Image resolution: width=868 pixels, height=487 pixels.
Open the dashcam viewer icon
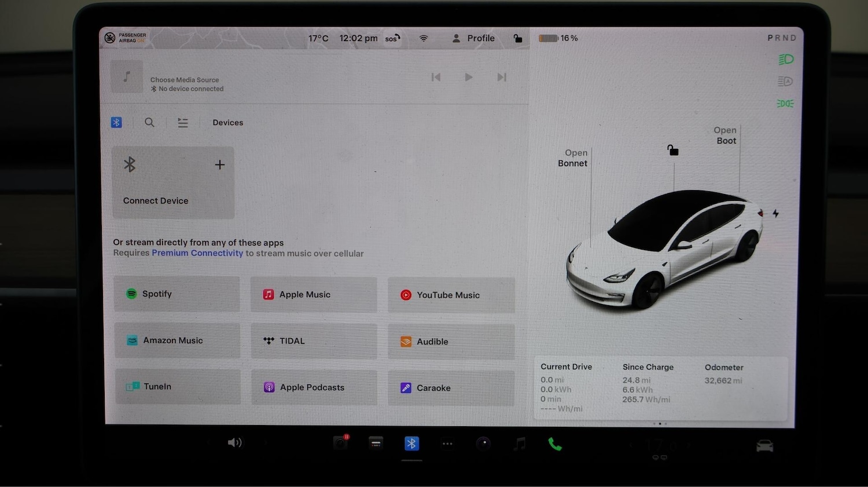[340, 442]
